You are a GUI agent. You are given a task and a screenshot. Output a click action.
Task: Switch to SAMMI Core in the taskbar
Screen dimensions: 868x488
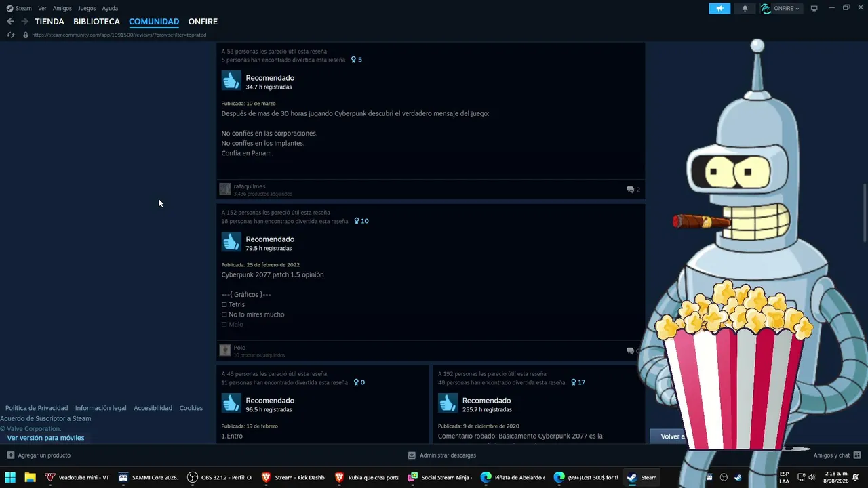click(149, 477)
